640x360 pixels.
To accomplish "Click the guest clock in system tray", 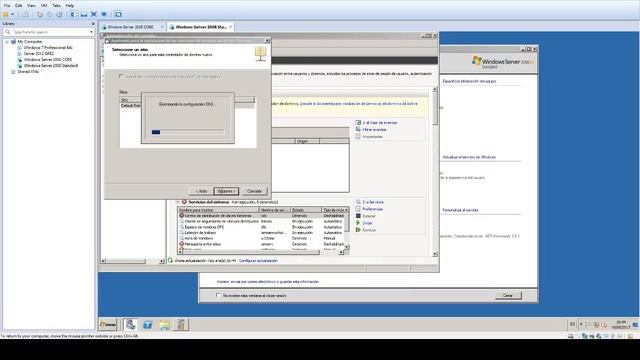I will pyautogui.click(x=621, y=324).
